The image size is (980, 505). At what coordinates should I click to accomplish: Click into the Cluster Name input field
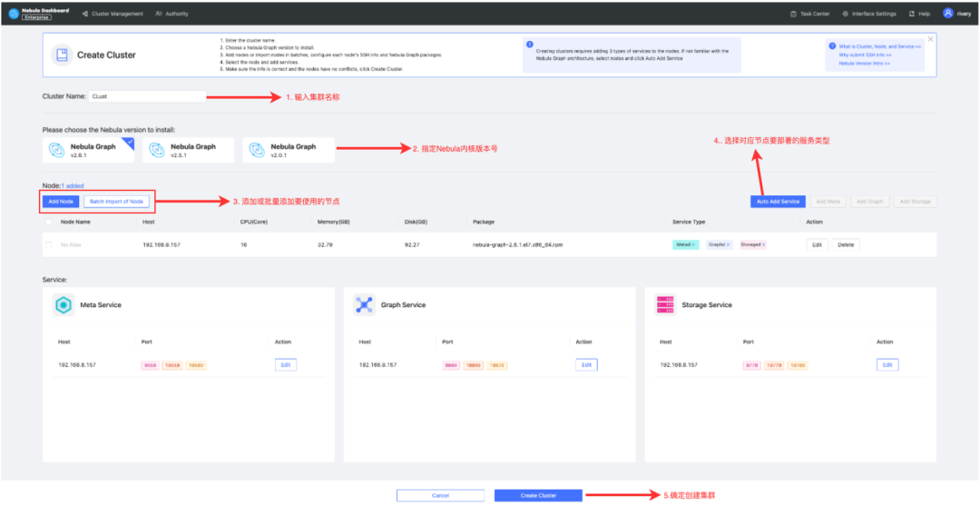[147, 96]
